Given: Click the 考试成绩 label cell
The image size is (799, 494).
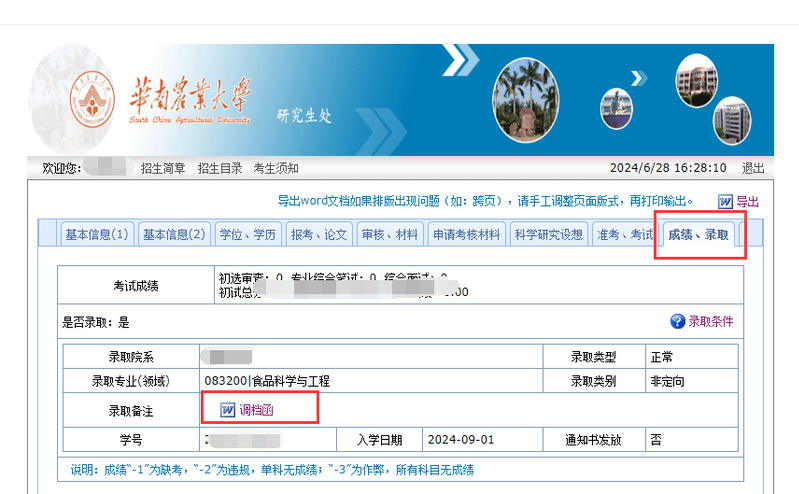Looking at the screenshot, I should click(136, 285).
